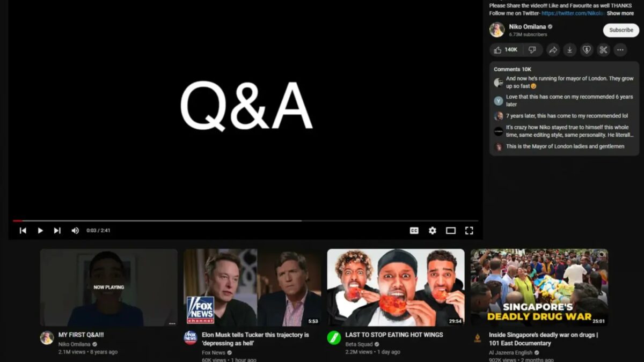
Task: Open more actions three-dot menu
Action: (x=620, y=50)
